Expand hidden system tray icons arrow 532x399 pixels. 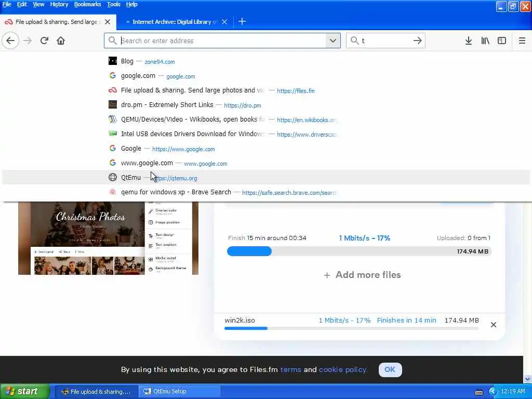(493, 392)
